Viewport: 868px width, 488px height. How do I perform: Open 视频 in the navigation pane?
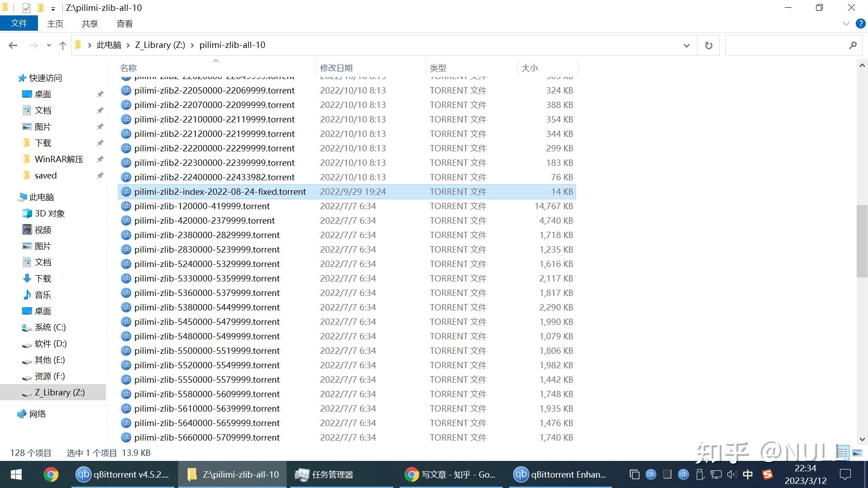43,230
